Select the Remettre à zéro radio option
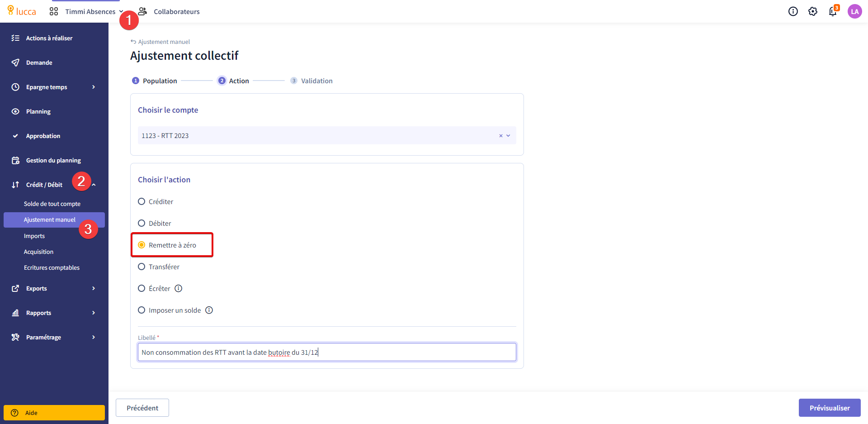 (142, 245)
